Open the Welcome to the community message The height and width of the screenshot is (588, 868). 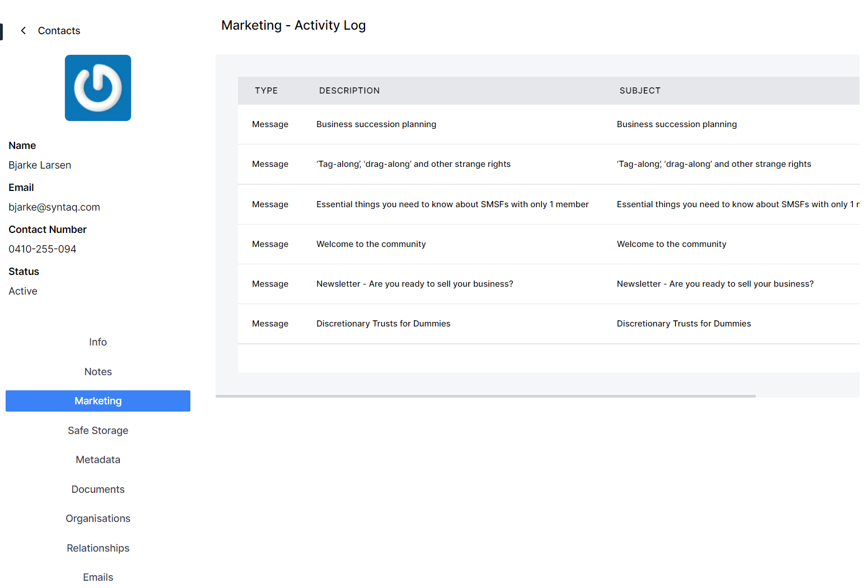pos(371,244)
